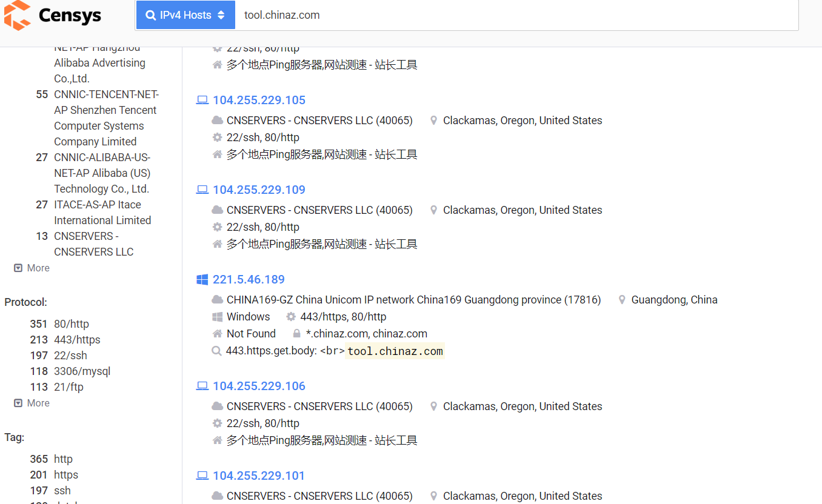Viewport: 822px width, 504px height.
Task: Filter by ITACE-AS-AP Itace International Limited
Action: 102,213
